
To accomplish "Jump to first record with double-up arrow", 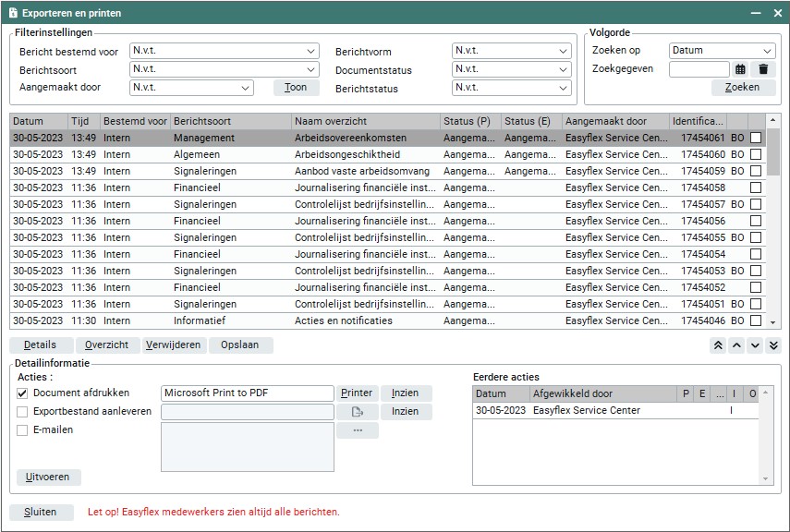I will (x=717, y=345).
